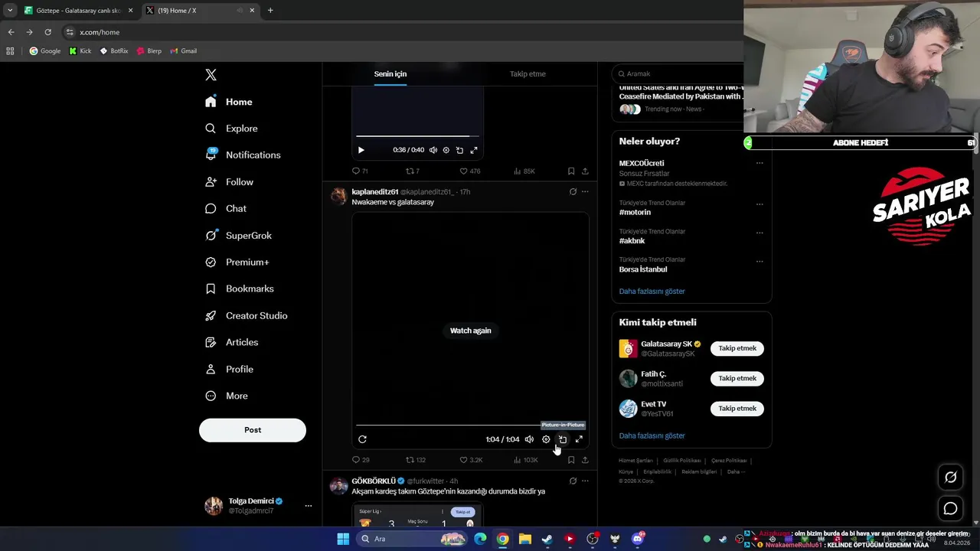This screenshot has height=551, width=980.
Task: Click the white Post button
Action: 253,430
